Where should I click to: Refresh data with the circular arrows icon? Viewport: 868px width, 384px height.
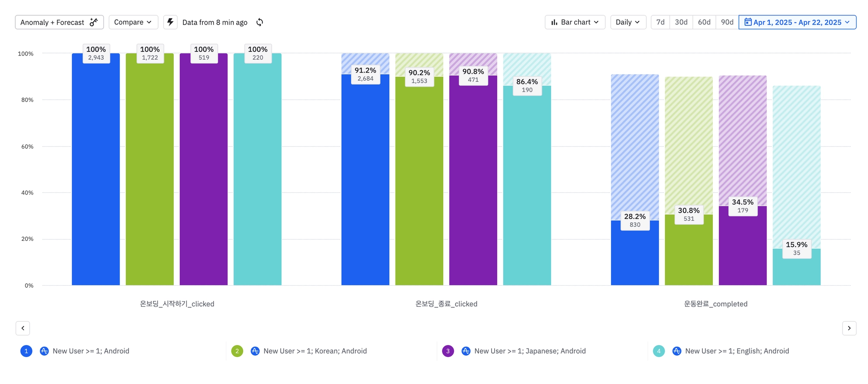pyautogui.click(x=260, y=22)
